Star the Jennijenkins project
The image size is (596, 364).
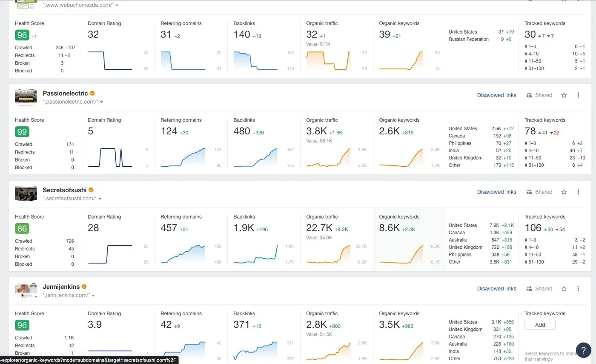point(564,289)
